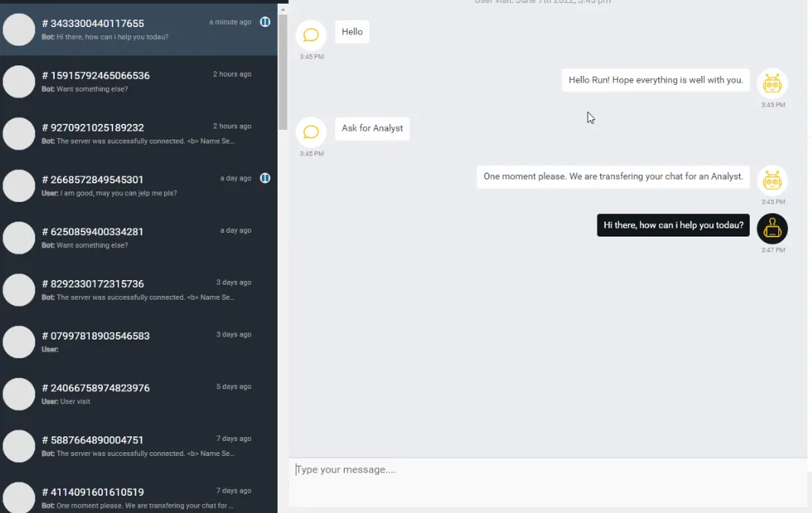Select chat #07997818903546583
This screenshot has width=812, height=513.
pyautogui.click(x=139, y=342)
